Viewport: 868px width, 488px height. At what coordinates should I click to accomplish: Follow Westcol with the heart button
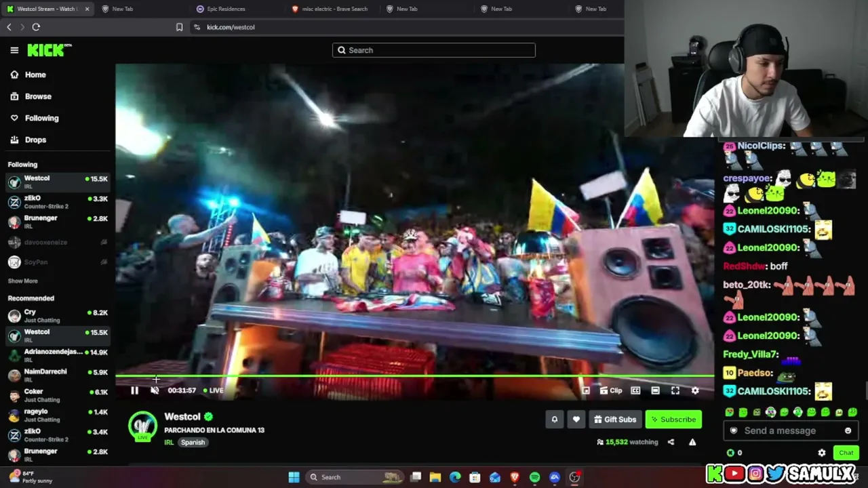tap(576, 420)
